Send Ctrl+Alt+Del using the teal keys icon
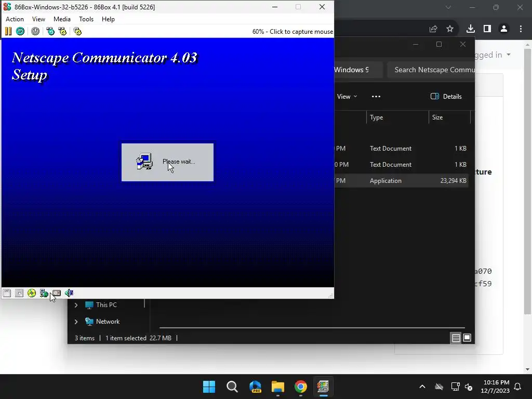 pyautogui.click(x=50, y=32)
